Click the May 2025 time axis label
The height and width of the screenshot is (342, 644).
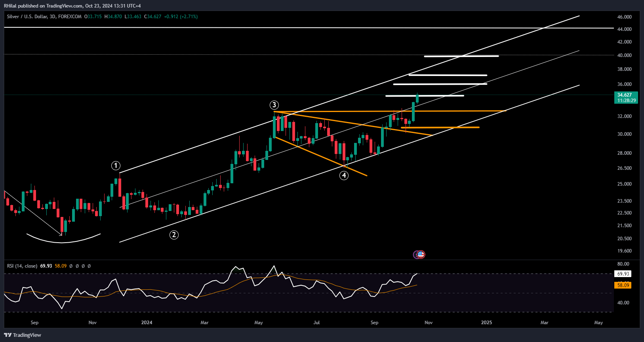click(598, 323)
